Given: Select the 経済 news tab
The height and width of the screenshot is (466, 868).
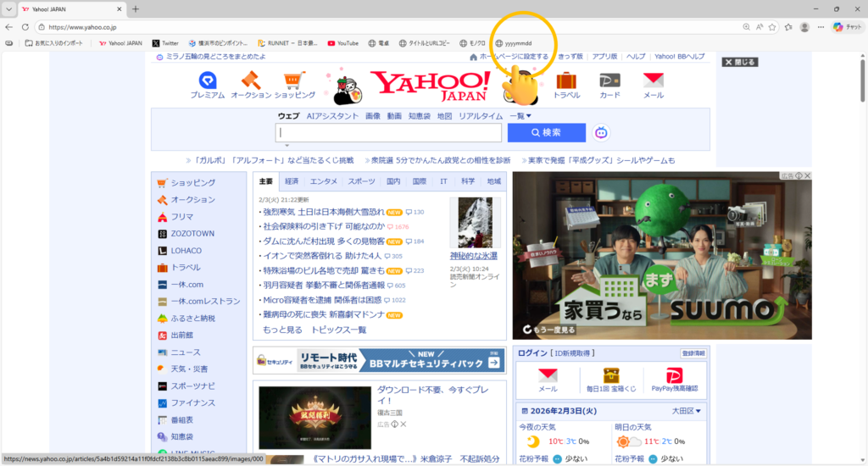Looking at the screenshot, I should 292,181.
